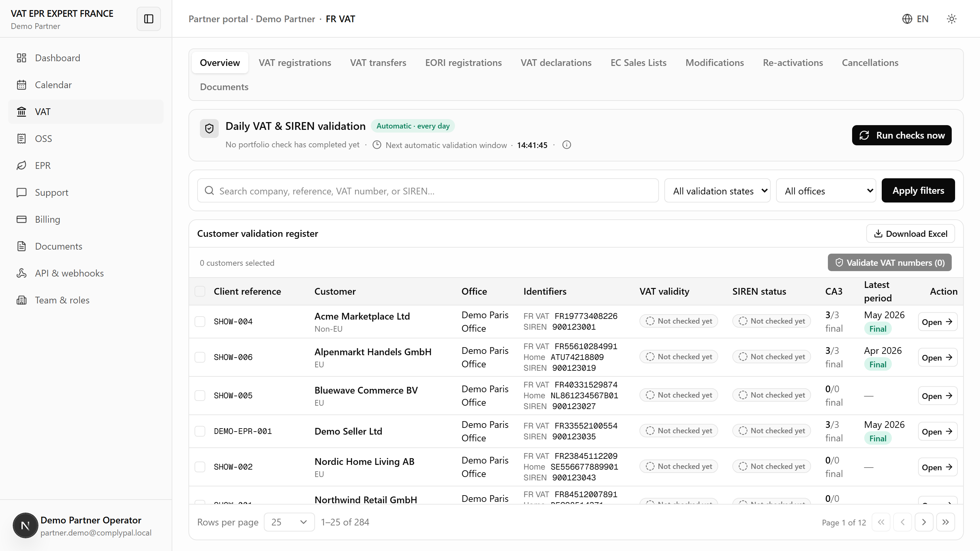Open the Nordic Home Living AB record
The height and width of the screenshot is (551, 980).
point(937,467)
